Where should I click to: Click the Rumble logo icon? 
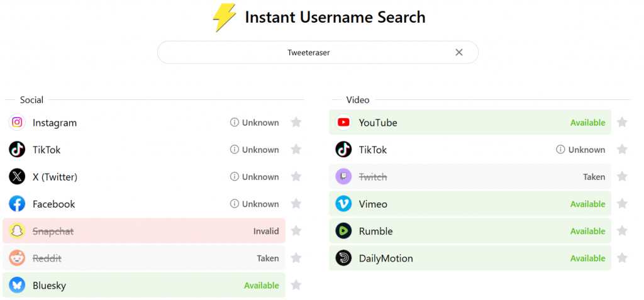pyautogui.click(x=343, y=231)
